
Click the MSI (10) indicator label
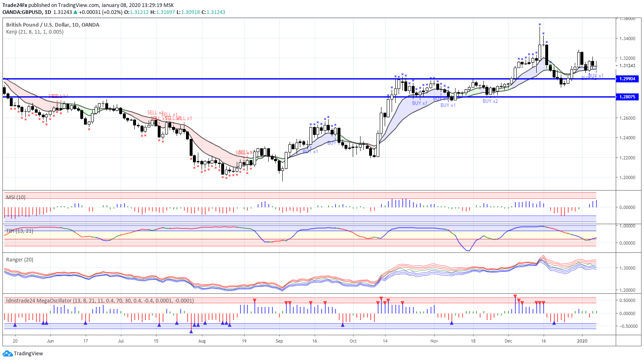16,197
